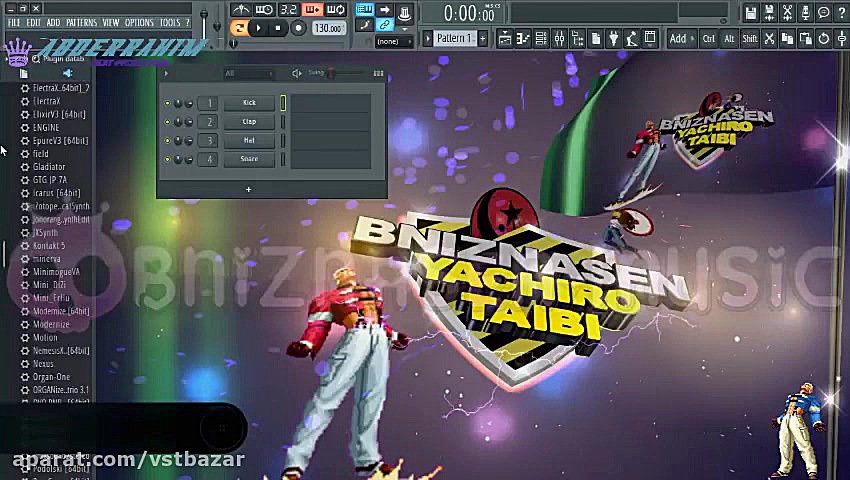The image size is (850, 480).
Task: Click the copy icon in the toolbar
Action: 787,39
